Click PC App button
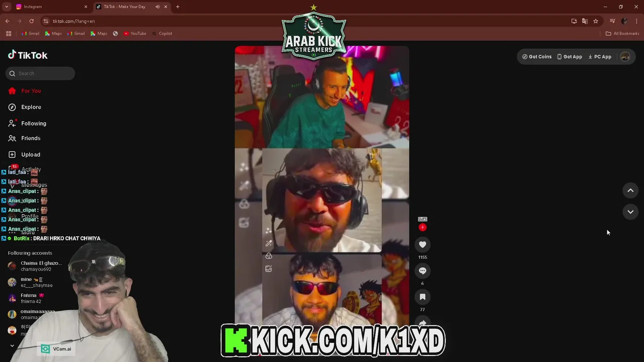The width and height of the screenshot is (644, 362). tap(600, 57)
